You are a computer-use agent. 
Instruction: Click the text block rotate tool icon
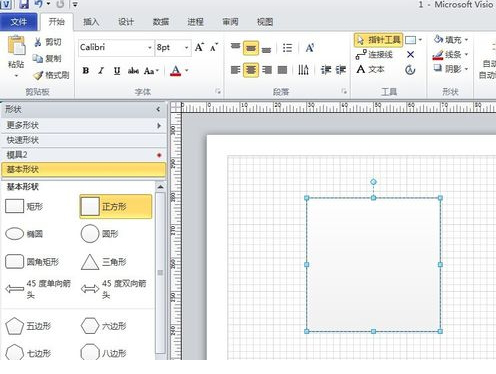410,70
